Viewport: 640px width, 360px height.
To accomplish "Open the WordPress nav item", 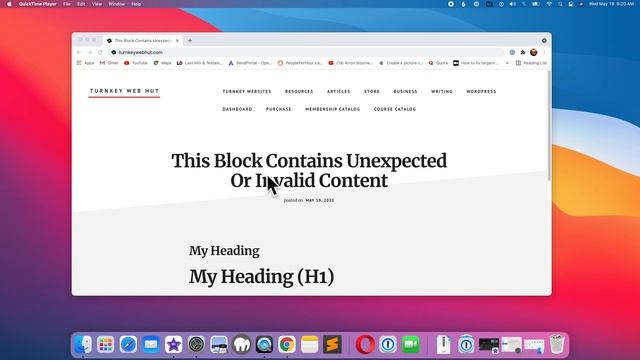I will tap(481, 91).
